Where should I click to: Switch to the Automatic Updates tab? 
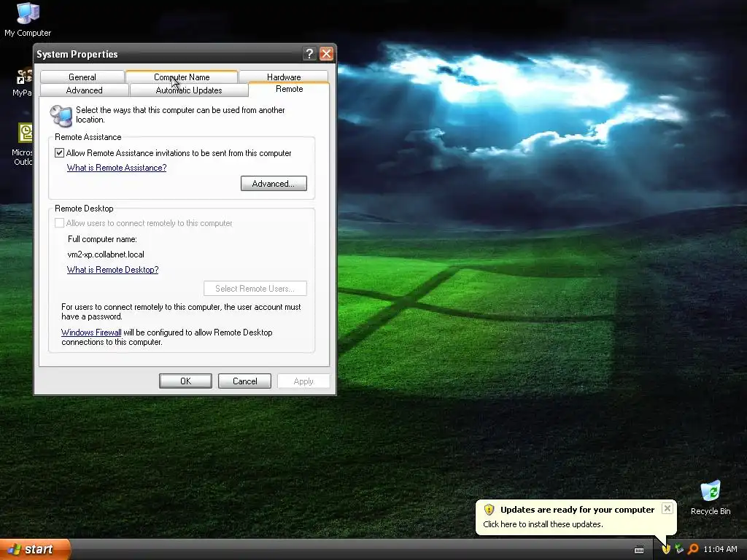tap(189, 90)
